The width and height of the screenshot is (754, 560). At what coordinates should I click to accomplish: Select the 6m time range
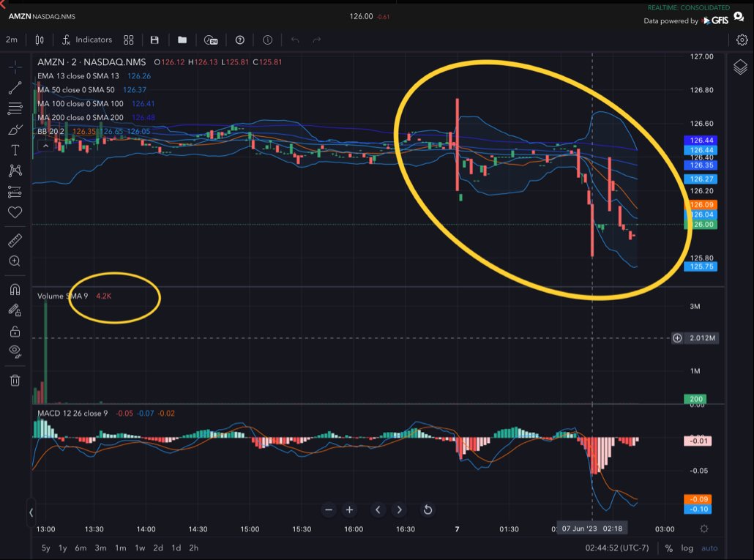point(81,548)
